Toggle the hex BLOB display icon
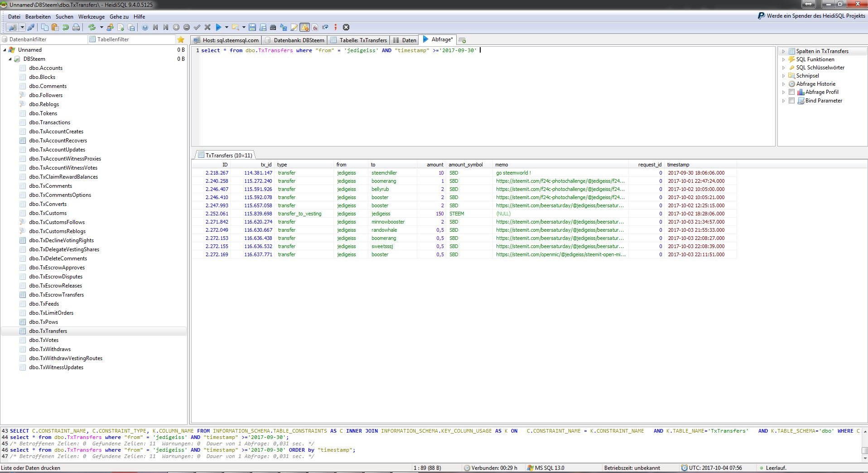 (315, 27)
